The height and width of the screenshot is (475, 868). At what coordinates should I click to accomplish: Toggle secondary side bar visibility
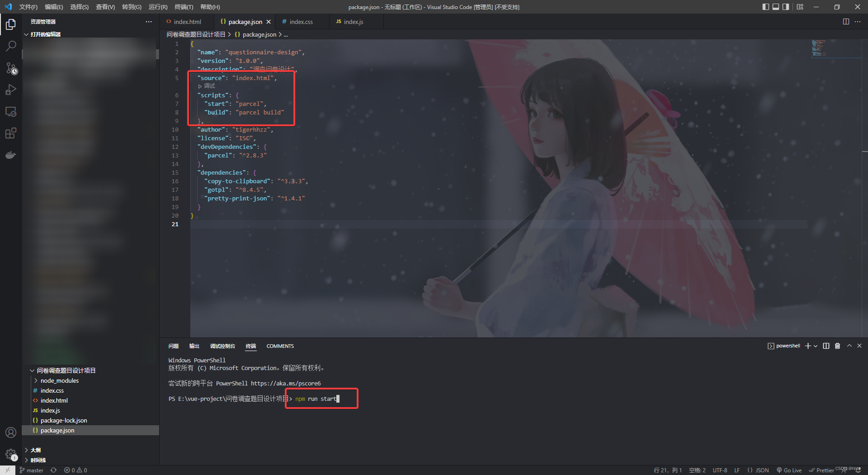pyautogui.click(x=786, y=7)
